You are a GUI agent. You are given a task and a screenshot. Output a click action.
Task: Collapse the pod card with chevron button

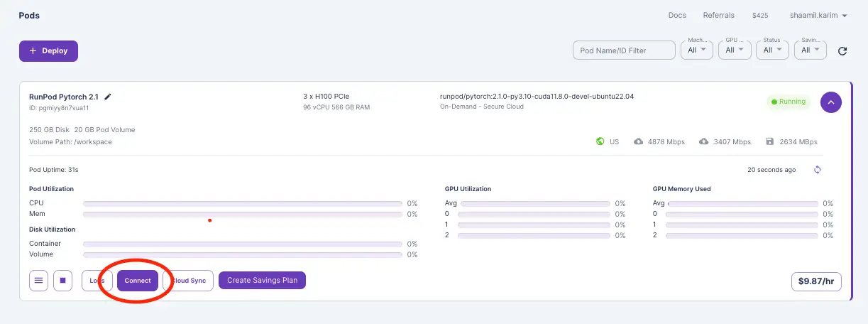coord(831,102)
